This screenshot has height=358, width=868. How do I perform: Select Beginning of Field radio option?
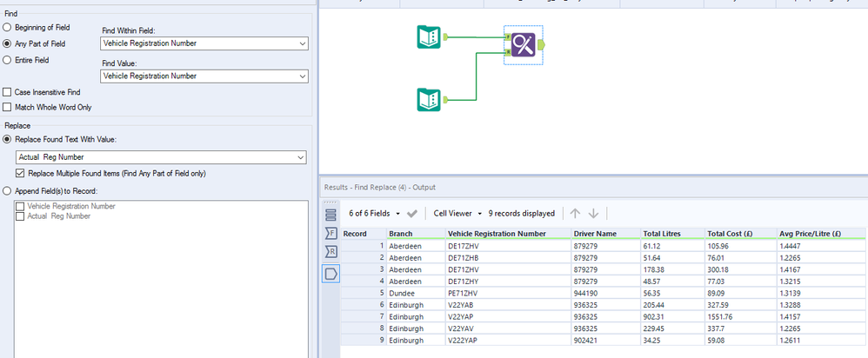point(7,27)
